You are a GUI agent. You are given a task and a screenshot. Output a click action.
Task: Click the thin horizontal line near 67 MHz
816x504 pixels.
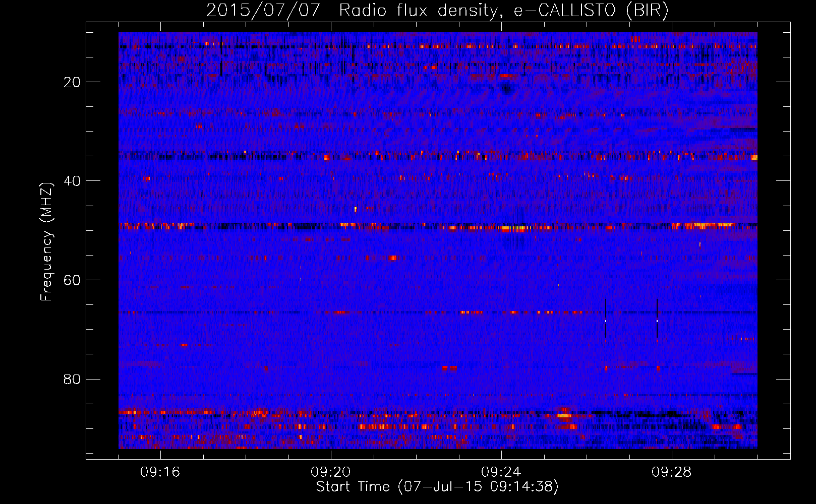click(x=438, y=312)
